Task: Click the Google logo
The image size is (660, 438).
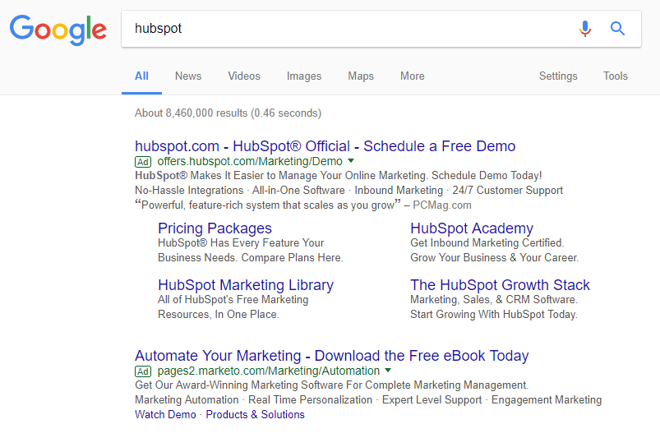Action: pos(58,29)
